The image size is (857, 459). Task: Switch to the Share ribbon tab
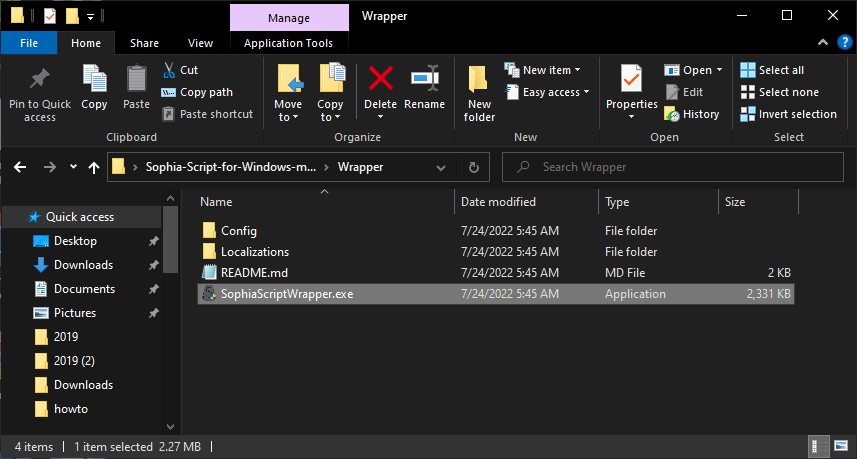pos(144,43)
